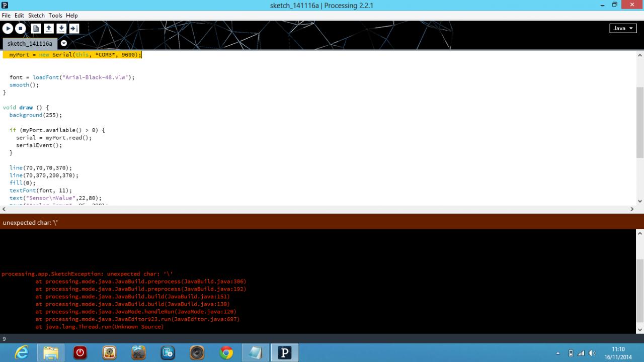Click the Processing icon on the taskbar
The width and height of the screenshot is (644, 362).
(x=285, y=353)
